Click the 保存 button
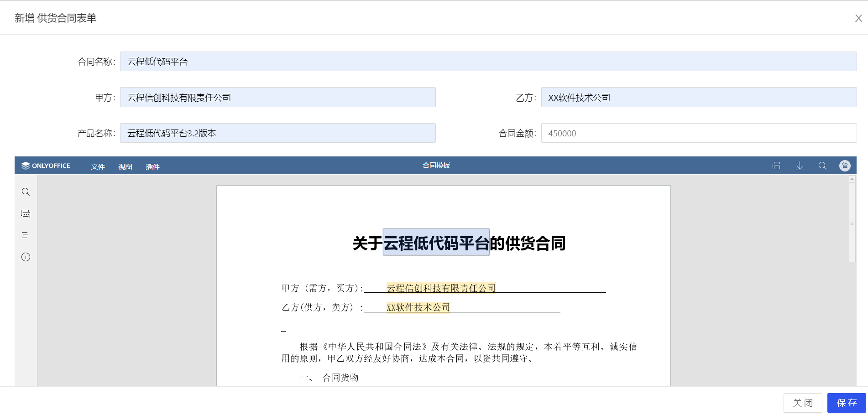Screen dimensions: 868x415 tap(846, 403)
